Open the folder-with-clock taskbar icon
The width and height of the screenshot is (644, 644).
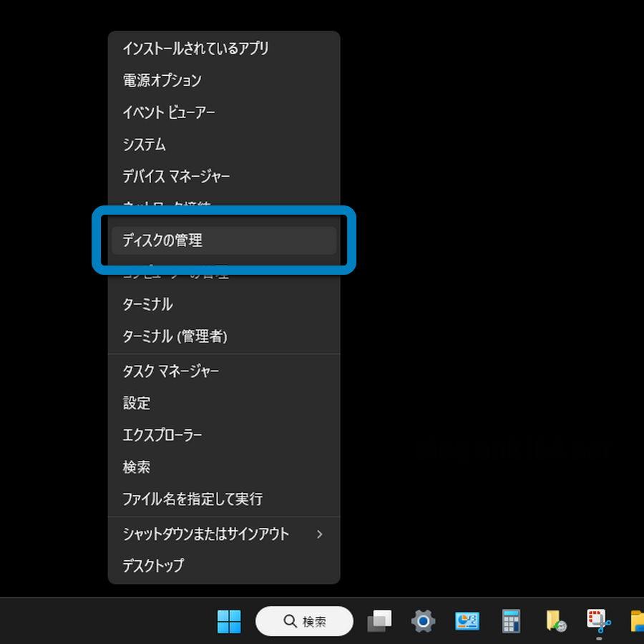(x=556, y=621)
